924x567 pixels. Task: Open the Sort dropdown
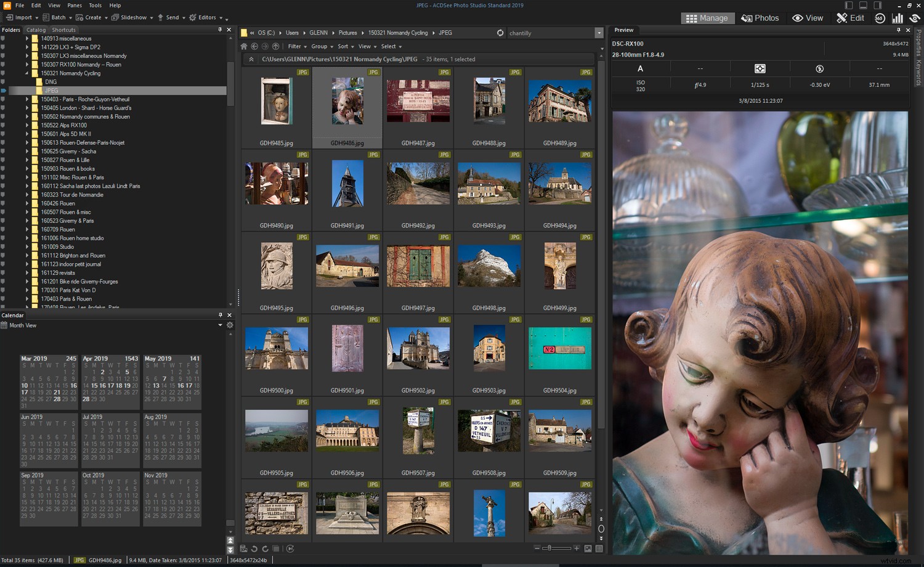point(343,46)
